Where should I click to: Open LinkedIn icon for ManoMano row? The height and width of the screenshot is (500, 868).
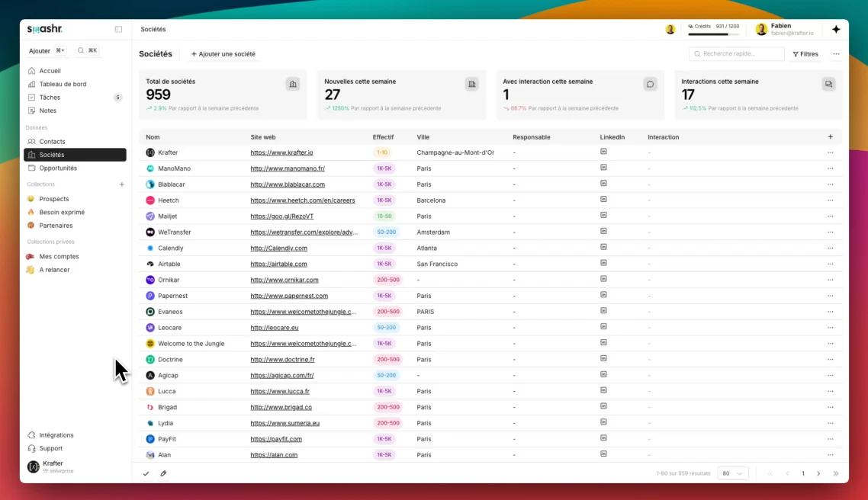click(x=603, y=168)
